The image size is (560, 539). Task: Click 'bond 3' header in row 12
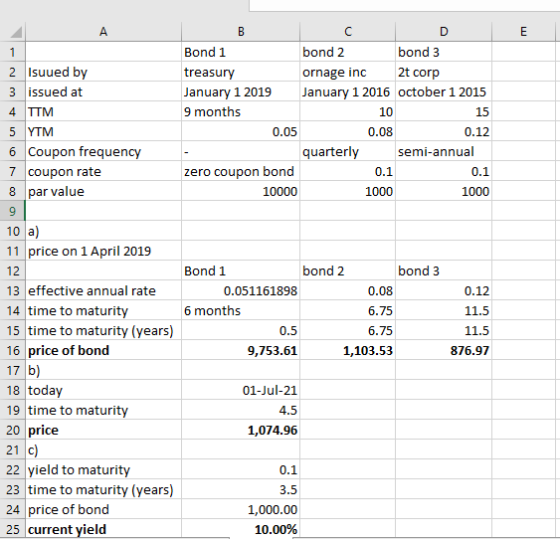coord(444,271)
